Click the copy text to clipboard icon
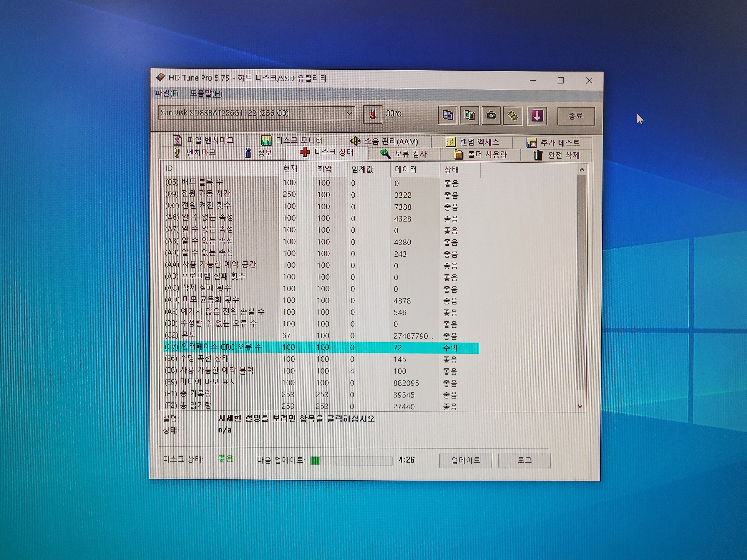Image resolution: width=747 pixels, height=560 pixels. 448,115
